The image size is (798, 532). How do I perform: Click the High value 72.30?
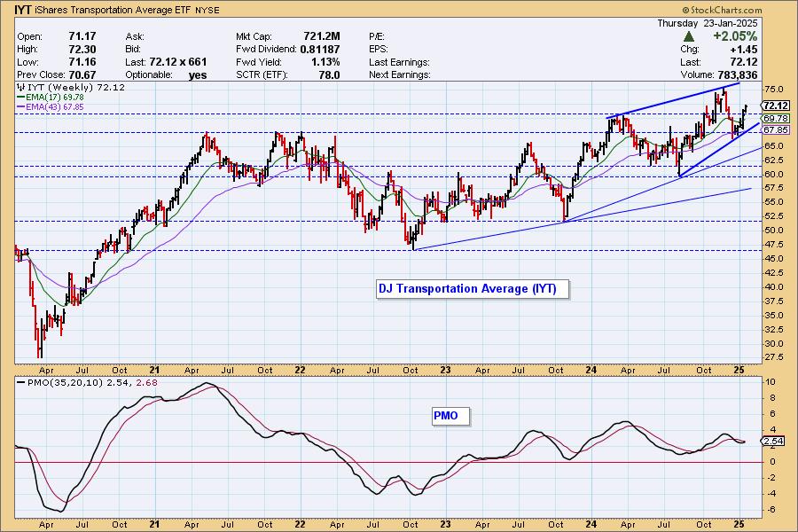[82, 50]
